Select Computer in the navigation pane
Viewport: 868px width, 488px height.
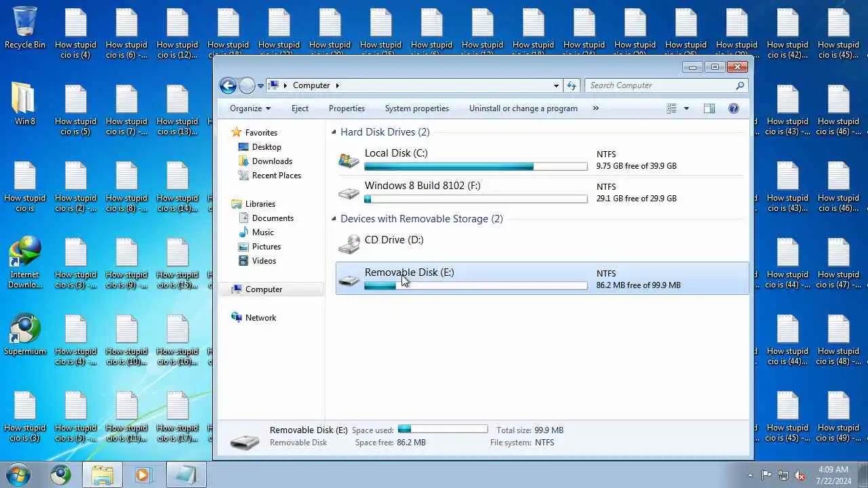[263, 289]
